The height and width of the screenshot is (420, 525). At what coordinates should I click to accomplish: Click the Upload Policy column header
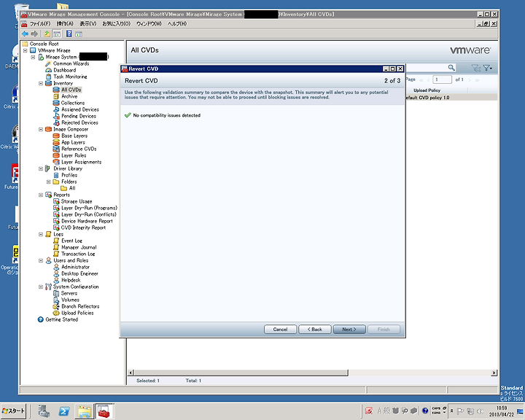click(x=427, y=90)
